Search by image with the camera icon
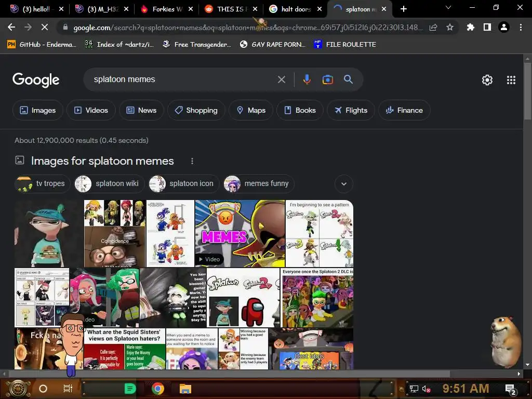The height and width of the screenshot is (399, 532). (327, 79)
